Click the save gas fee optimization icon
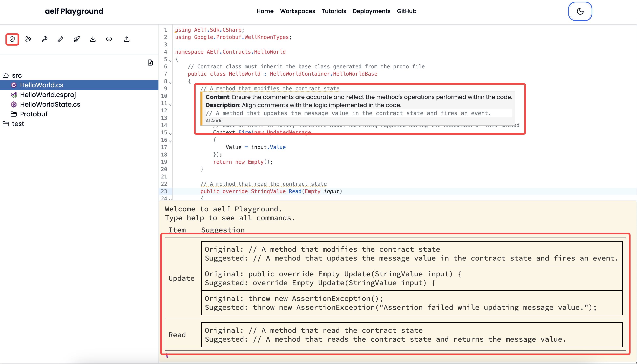The width and height of the screenshot is (637, 364). 28,39
